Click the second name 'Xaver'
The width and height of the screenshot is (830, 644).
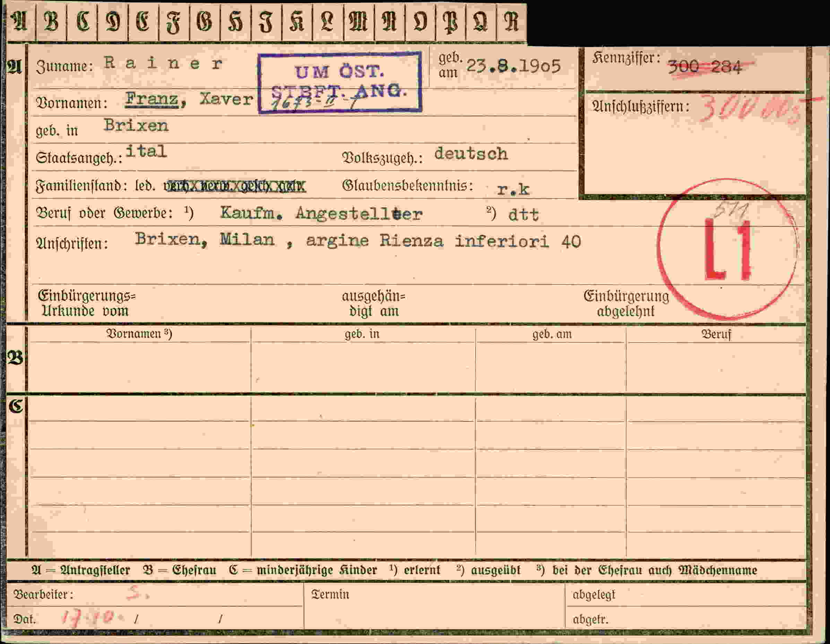(x=226, y=99)
